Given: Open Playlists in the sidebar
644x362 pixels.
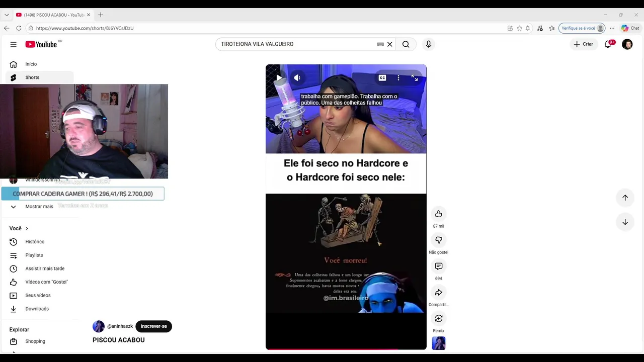Looking at the screenshot, I should [x=39, y=255].
